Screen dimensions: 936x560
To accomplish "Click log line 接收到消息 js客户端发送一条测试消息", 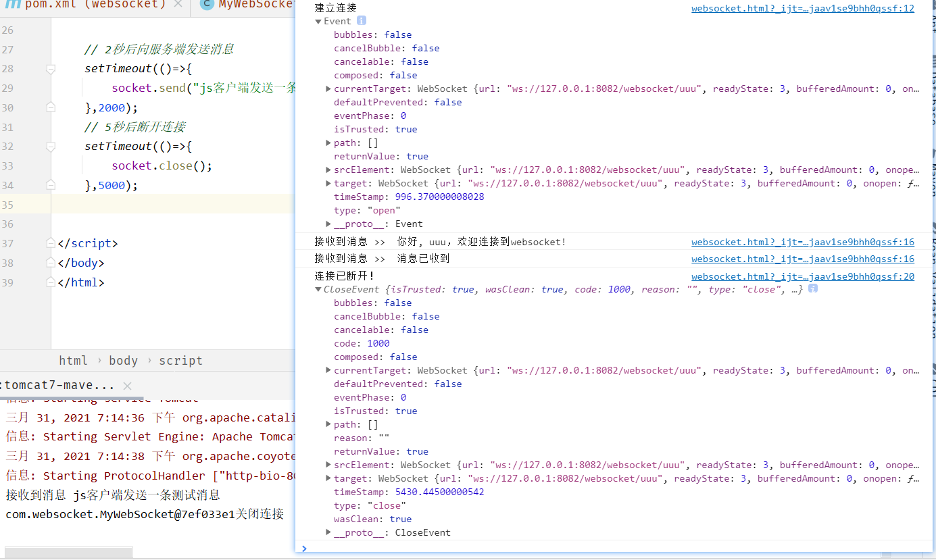I will [113, 495].
